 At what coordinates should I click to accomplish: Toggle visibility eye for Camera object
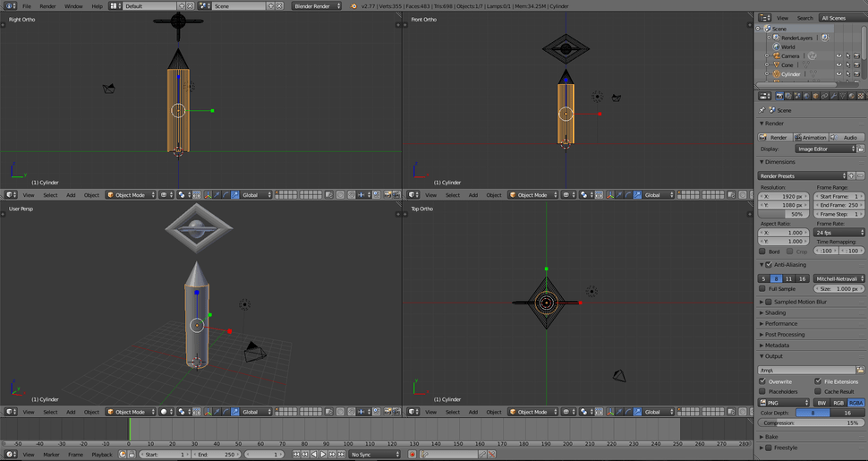click(838, 55)
